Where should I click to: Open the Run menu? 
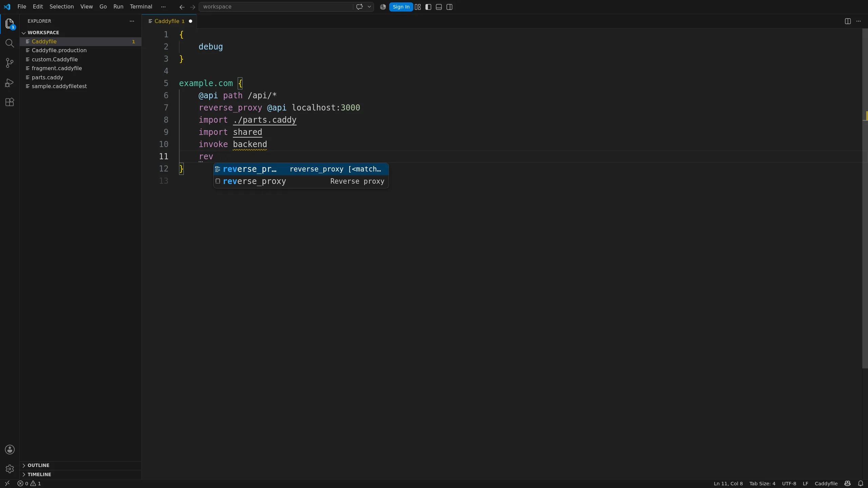coord(118,7)
